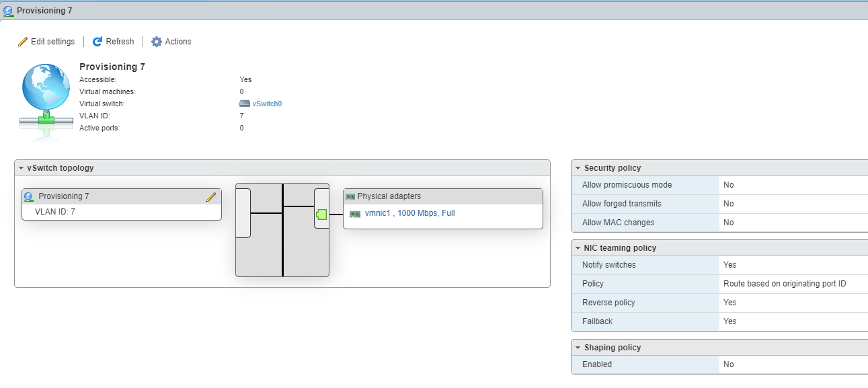Click the Physical adapters header icon
The image size is (868, 388).
point(350,196)
